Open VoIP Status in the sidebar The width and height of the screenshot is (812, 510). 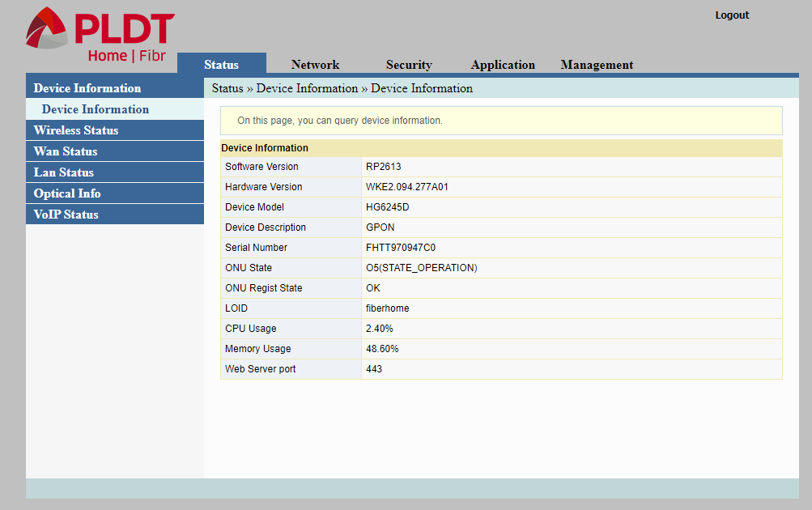pyautogui.click(x=66, y=214)
